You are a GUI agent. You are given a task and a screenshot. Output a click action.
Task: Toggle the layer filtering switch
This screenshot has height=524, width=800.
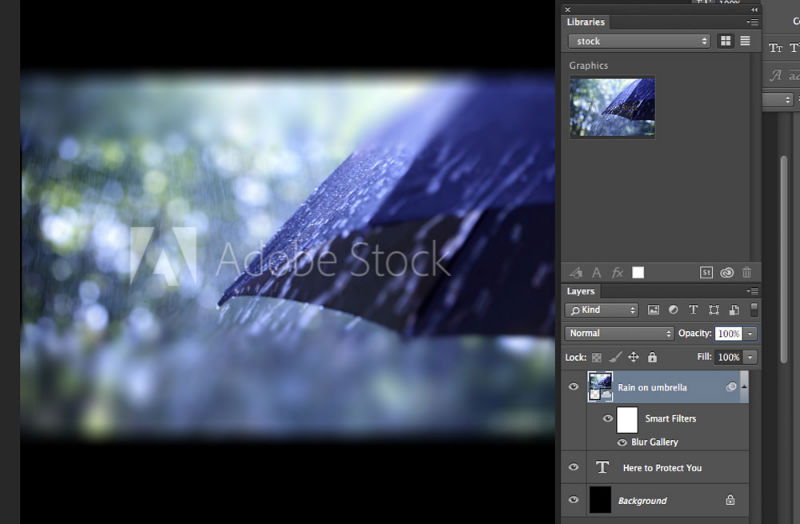[753, 310]
